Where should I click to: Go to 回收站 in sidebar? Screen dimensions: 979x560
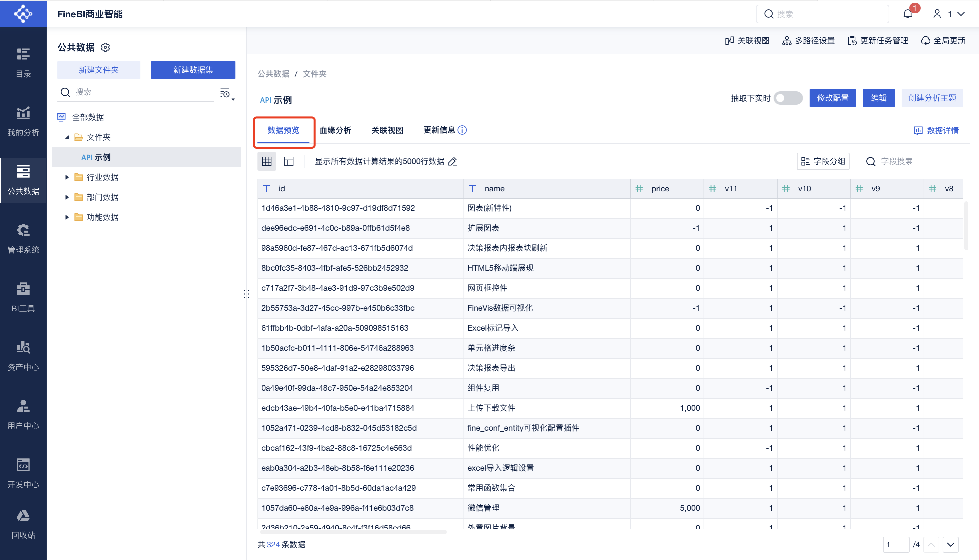23,525
